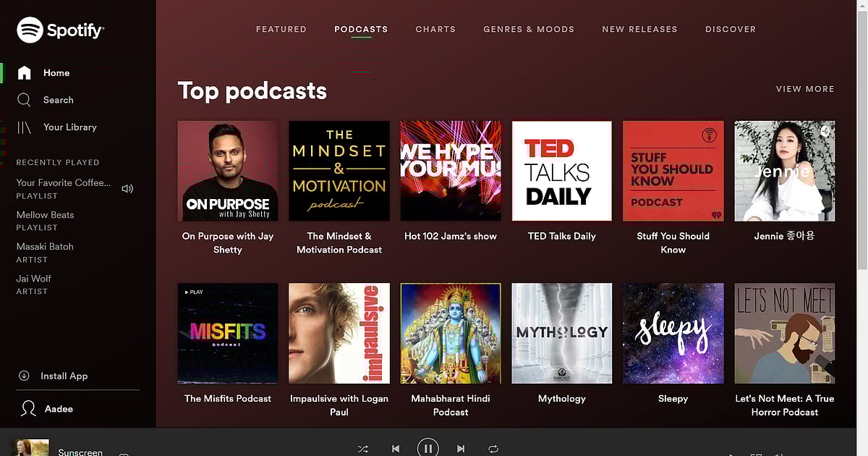Open the Genres & Moods tab

point(529,30)
